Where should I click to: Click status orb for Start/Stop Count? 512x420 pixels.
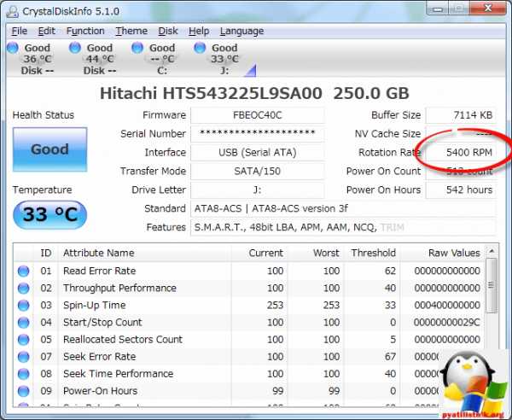click(x=24, y=323)
